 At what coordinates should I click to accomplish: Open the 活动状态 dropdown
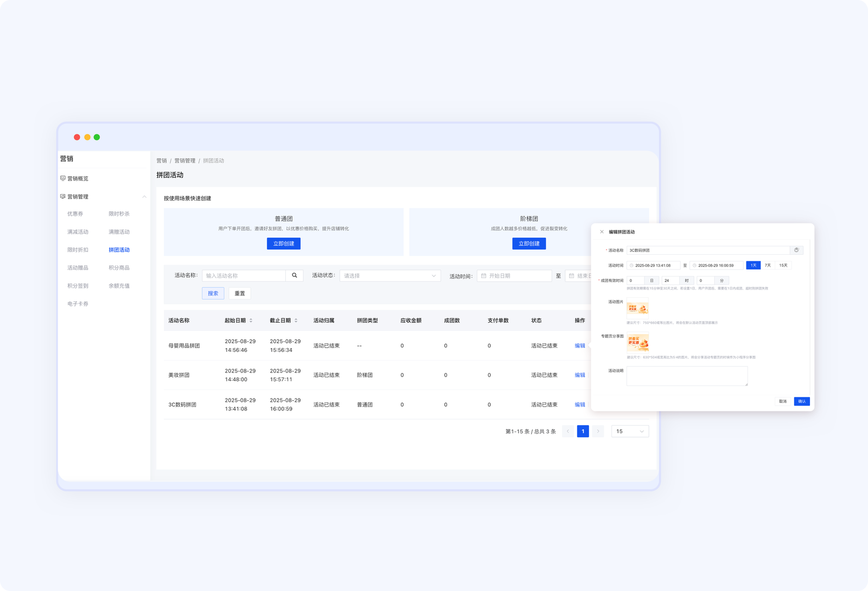coord(390,276)
